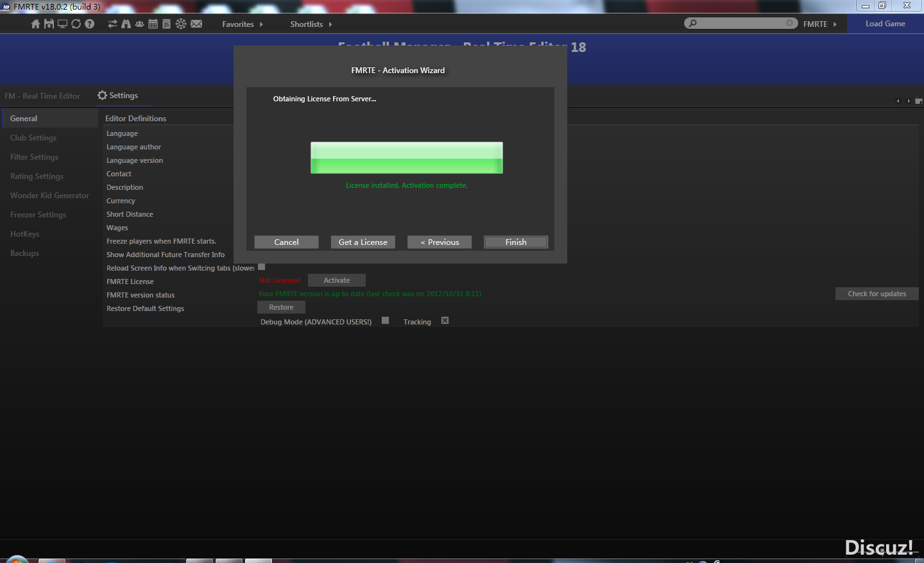This screenshot has width=924, height=563.
Task: Click the Refresh circular arrows icon
Action: coord(76,24)
